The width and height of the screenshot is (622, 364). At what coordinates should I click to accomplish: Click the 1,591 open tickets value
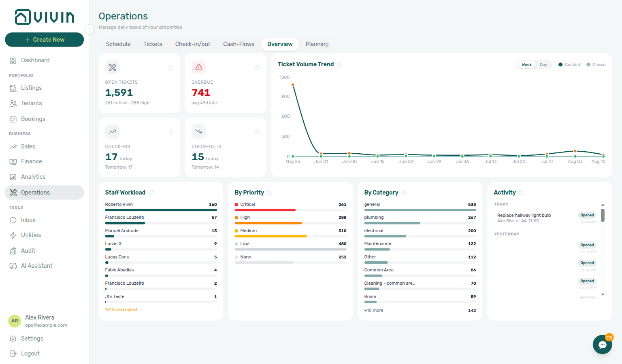(x=119, y=93)
